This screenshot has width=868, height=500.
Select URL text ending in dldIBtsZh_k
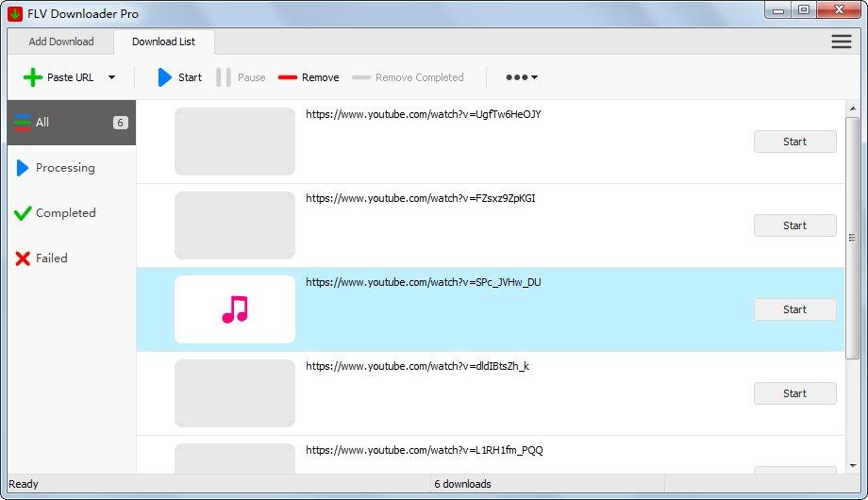tap(417, 366)
